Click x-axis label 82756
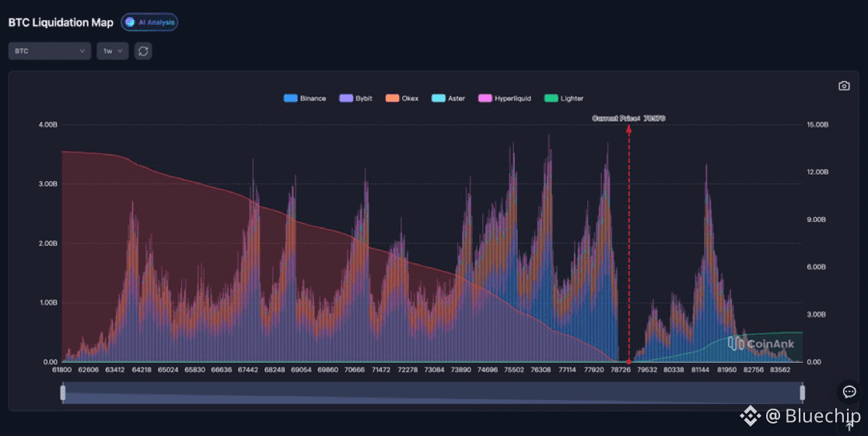The height and width of the screenshot is (436, 868). [754, 370]
